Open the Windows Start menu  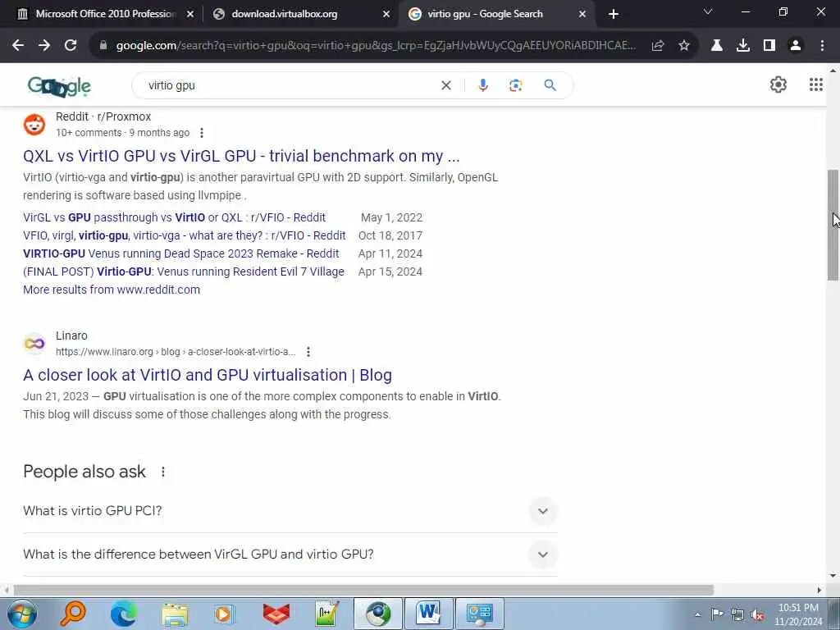pos(22,614)
